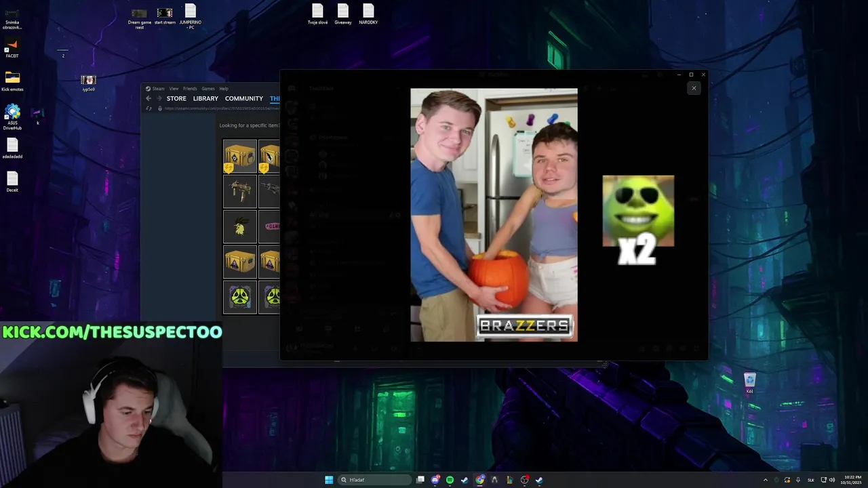The width and height of the screenshot is (868, 488).
Task: Select the NARODKY desktop file
Action: point(368,14)
